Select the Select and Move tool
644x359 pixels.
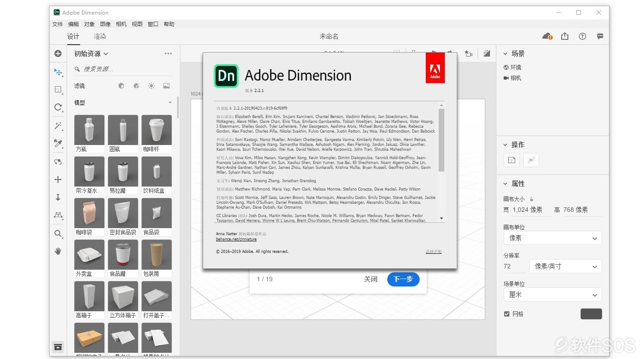tap(58, 72)
